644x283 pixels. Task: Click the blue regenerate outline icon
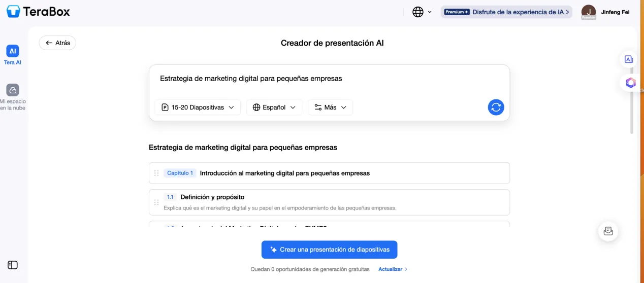tap(496, 107)
